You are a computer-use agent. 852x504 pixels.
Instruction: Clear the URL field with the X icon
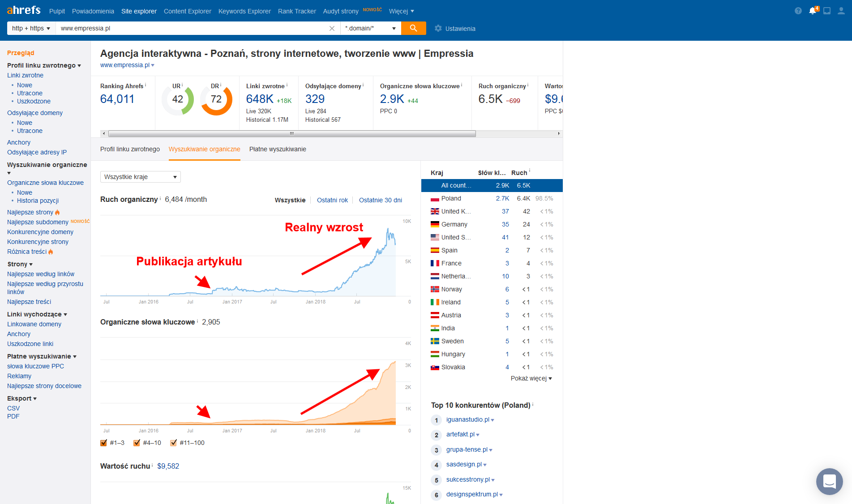point(332,28)
